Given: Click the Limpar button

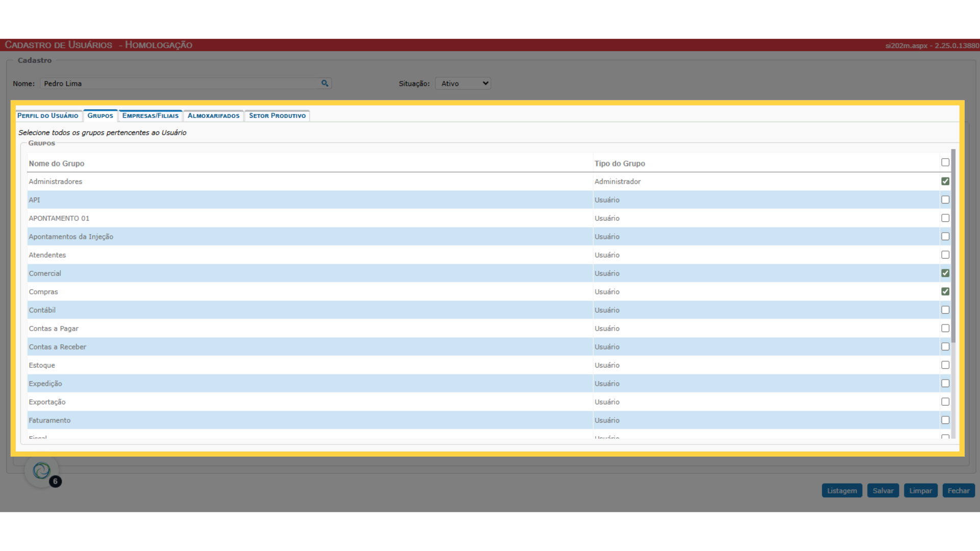Looking at the screenshot, I should pos(921,491).
